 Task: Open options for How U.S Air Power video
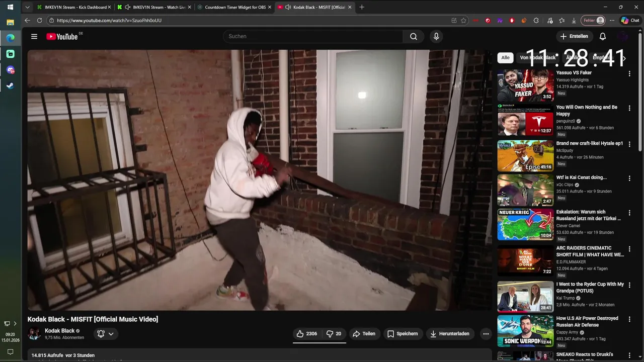[x=629, y=319]
